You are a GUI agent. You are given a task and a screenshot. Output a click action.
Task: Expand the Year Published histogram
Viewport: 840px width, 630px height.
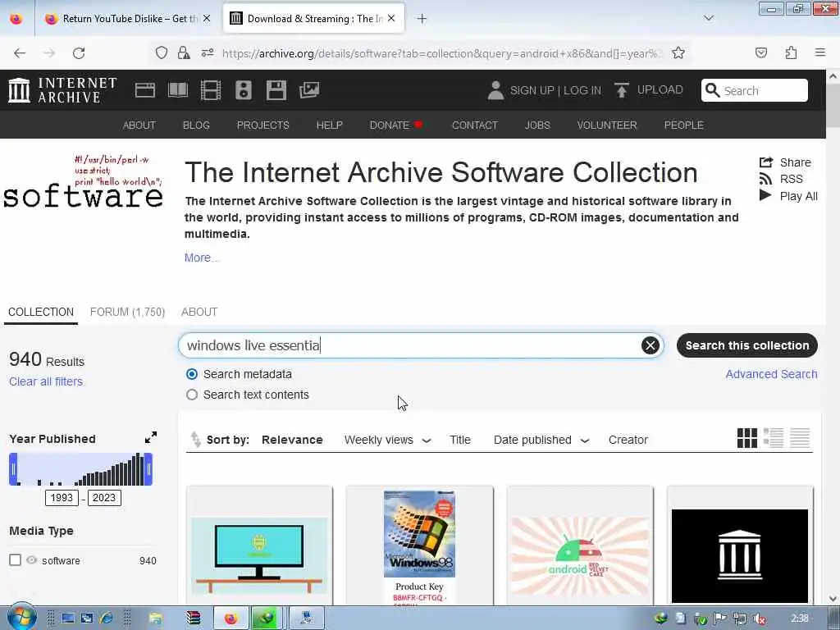tap(151, 438)
